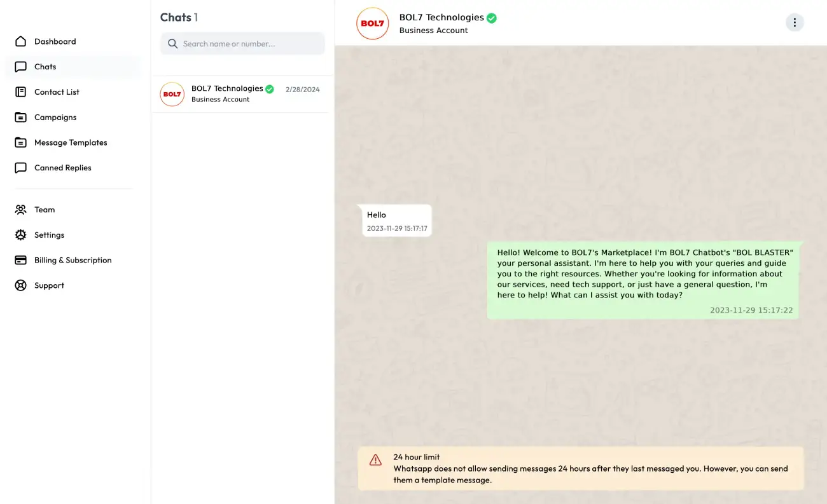827x504 pixels.
Task: Click the Canned Replies speech bubble icon
Action: 21,168
